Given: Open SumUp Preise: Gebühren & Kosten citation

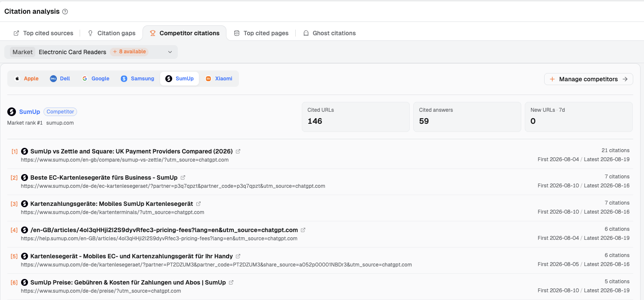Looking at the screenshot, I should tap(128, 282).
